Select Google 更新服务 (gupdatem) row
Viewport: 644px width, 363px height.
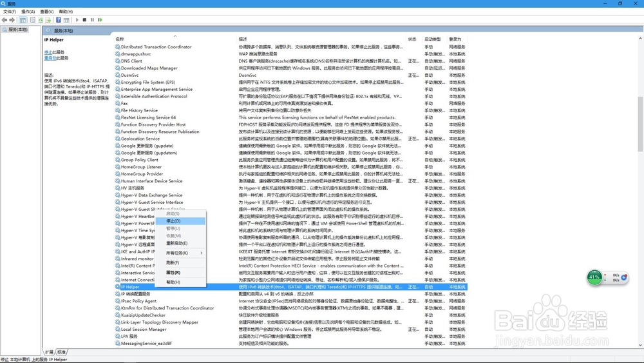291,153
